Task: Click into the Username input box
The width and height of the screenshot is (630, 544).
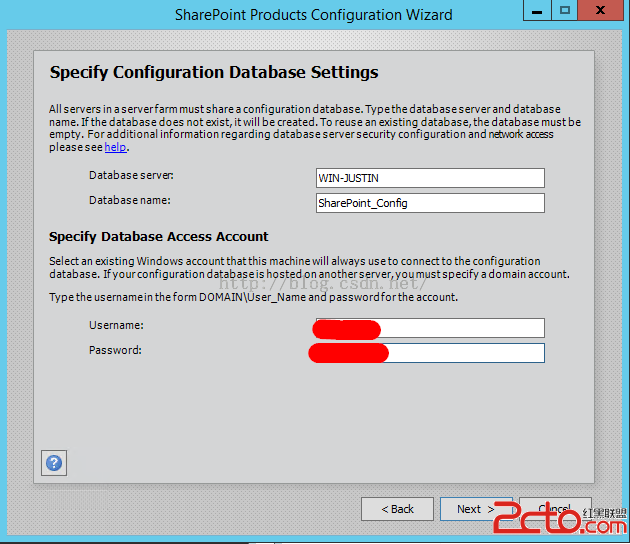Action: [430, 328]
